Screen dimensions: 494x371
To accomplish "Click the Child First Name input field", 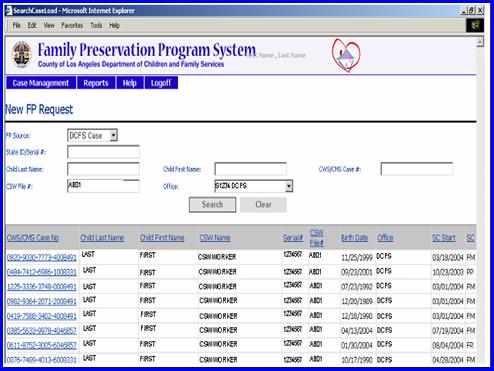I will click(251, 169).
